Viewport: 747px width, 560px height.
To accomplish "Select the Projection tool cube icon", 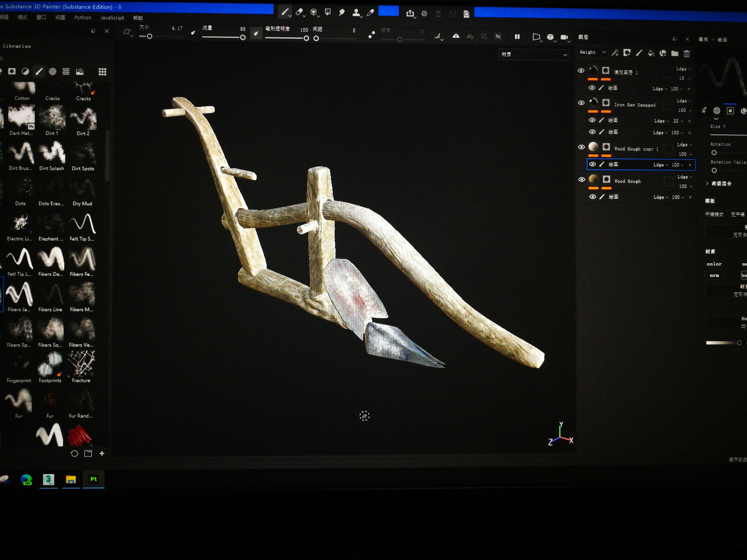I will click(x=314, y=12).
